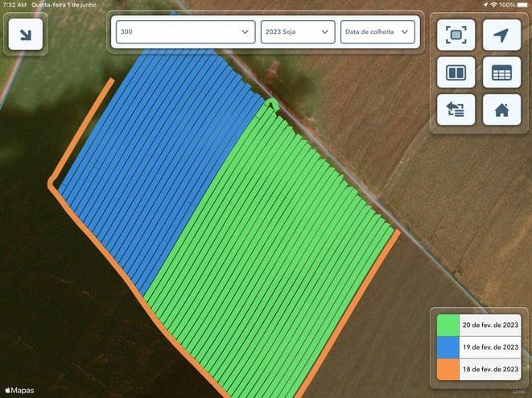Open the field dropdown showing 300
The image size is (532, 398).
pos(185,32)
